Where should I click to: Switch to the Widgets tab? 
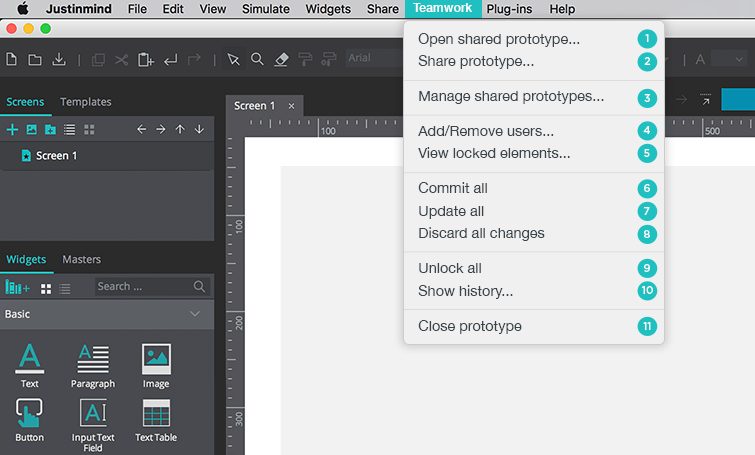coord(26,260)
